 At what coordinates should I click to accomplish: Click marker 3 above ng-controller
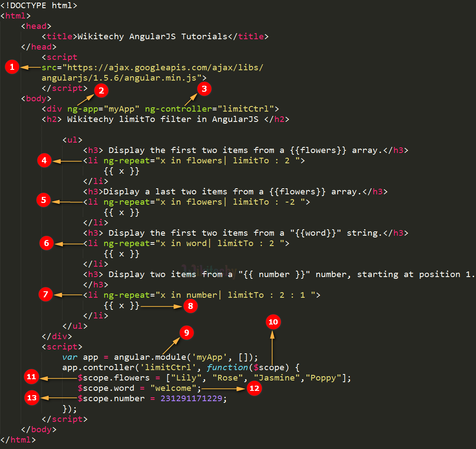pyautogui.click(x=204, y=89)
